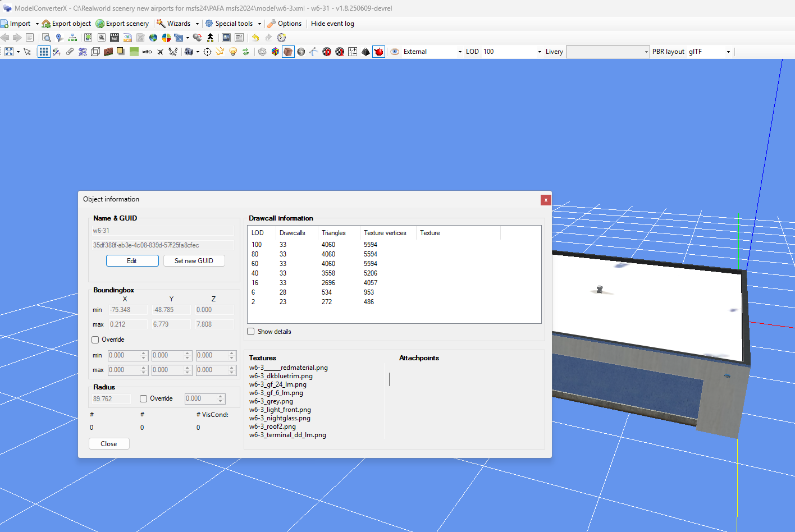Expand the Livery dropdown list
Viewport: 795px width, 532px height.
(x=646, y=51)
